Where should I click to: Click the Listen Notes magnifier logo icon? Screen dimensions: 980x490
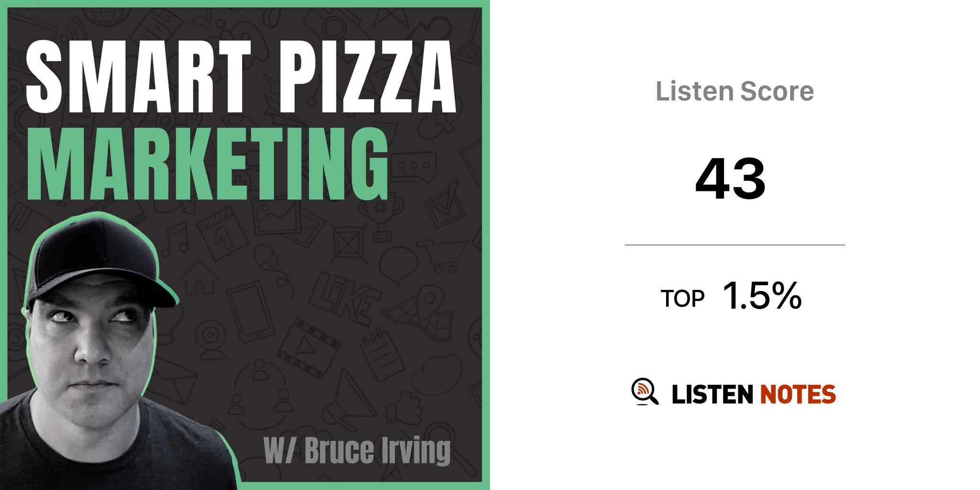(x=645, y=392)
